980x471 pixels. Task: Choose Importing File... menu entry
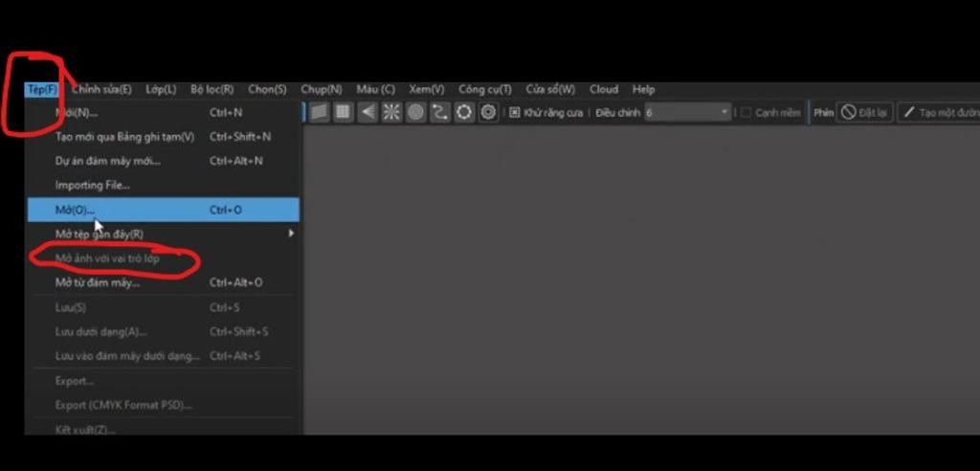(163, 185)
